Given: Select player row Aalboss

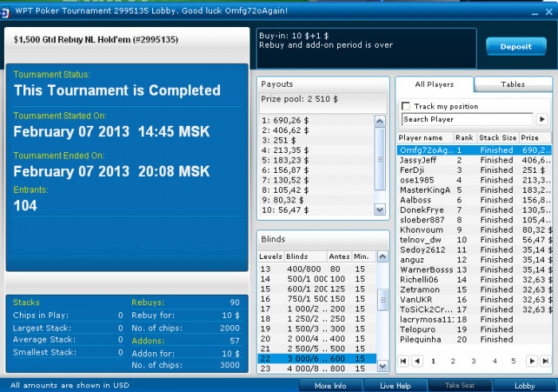Looking at the screenshot, I should (x=474, y=200).
